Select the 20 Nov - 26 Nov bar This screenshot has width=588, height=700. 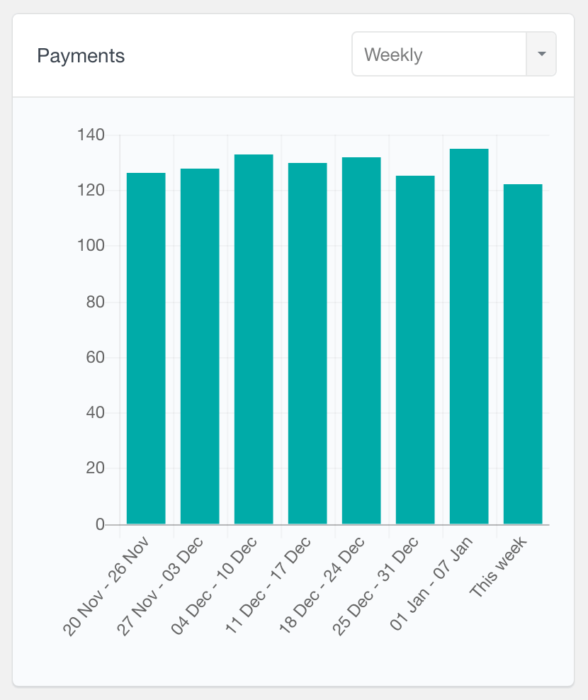[146, 349]
